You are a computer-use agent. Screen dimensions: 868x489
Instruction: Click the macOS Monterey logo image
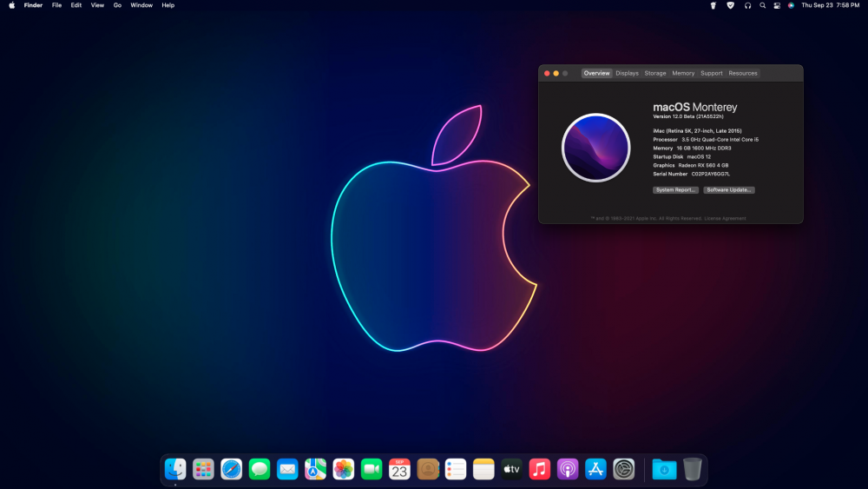pyautogui.click(x=596, y=148)
